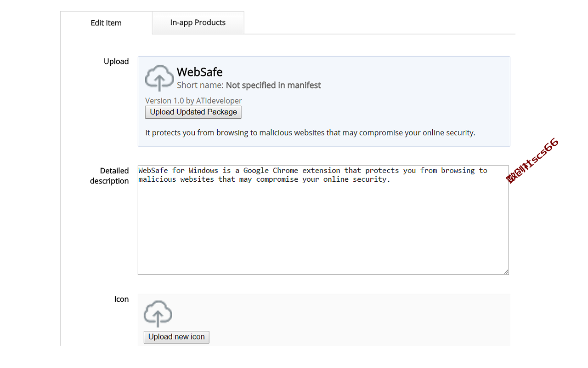The width and height of the screenshot is (588, 368).
Task: Click the Upload Updated Package button
Action: coord(193,112)
